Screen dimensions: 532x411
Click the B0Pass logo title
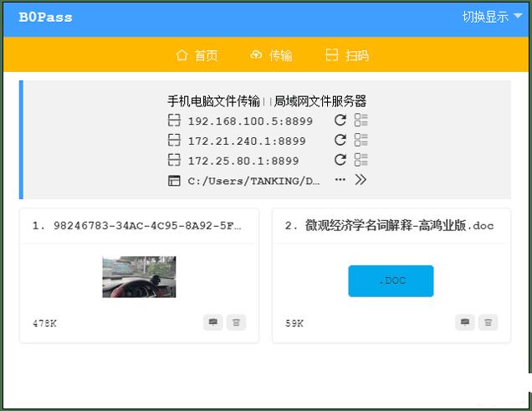point(45,17)
